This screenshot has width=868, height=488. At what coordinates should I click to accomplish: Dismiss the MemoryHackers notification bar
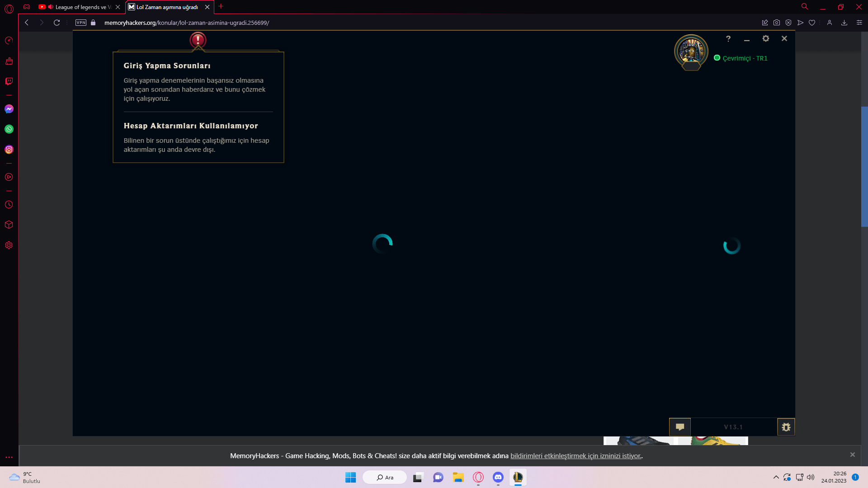point(853,455)
